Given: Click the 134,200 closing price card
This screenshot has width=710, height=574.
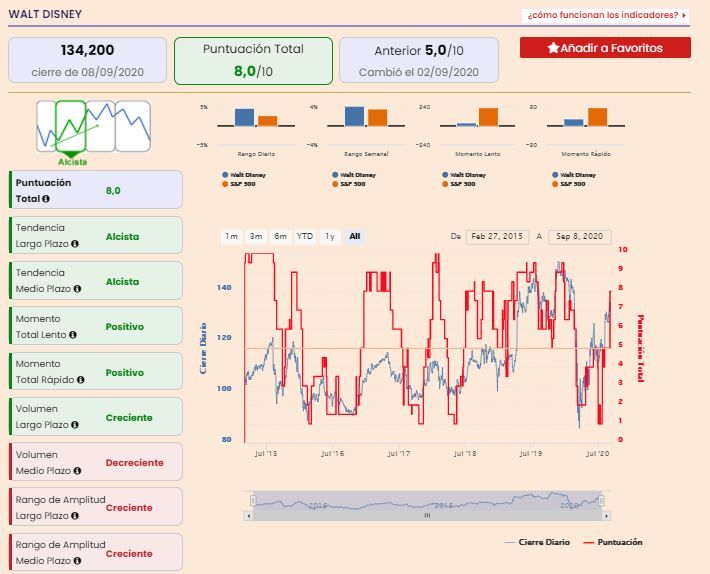Looking at the screenshot, I should tap(87, 60).
